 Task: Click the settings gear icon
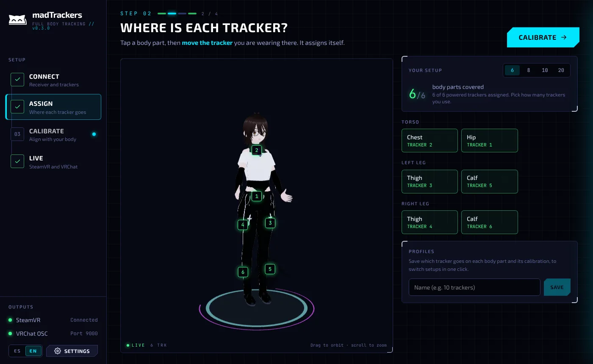(58, 351)
